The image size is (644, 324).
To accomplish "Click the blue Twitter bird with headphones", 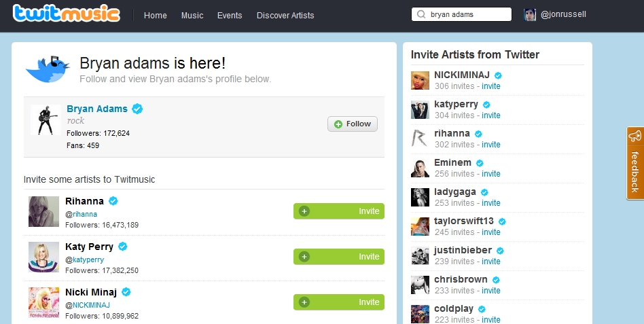I will pyautogui.click(x=48, y=69).
